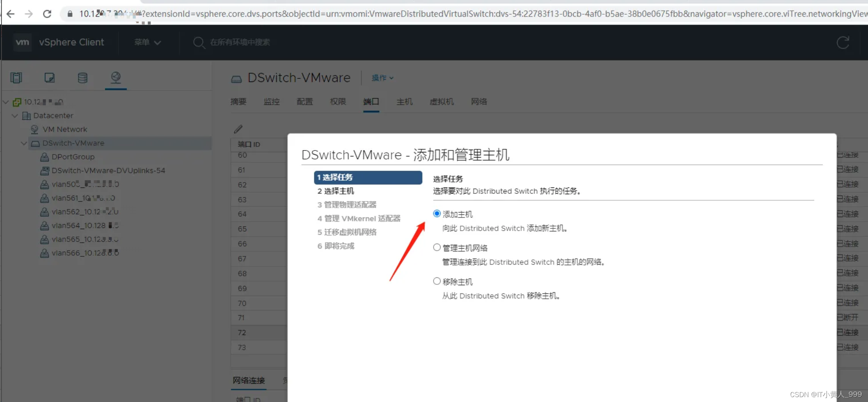
Task: Select the Datacenter label
Action: pyautogui.click(x=53, y=116)
